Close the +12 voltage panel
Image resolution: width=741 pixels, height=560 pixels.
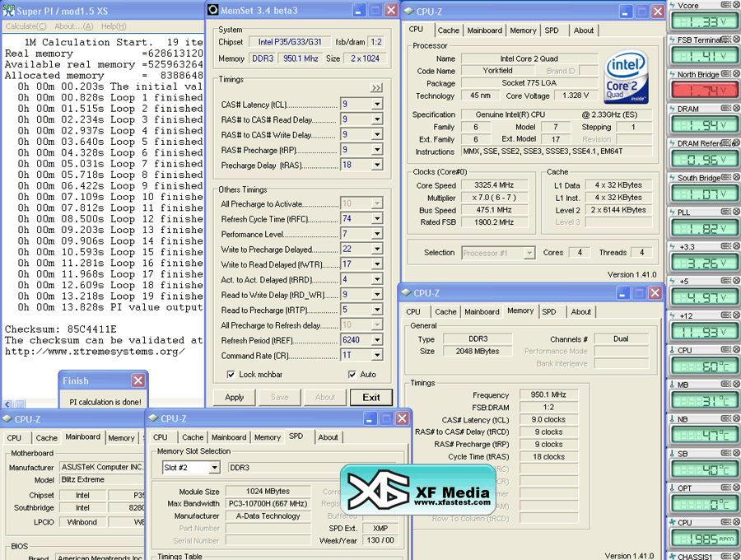(x=736, y=315)
